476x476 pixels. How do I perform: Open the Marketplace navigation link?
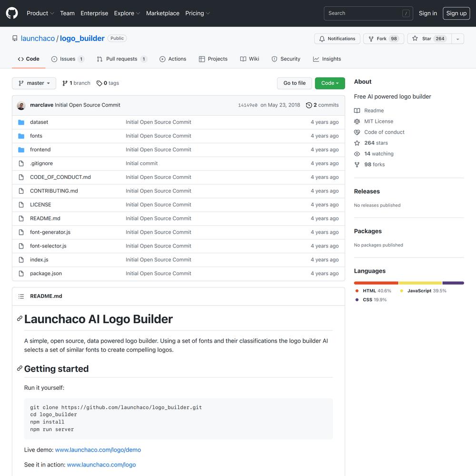click(163, 13)
